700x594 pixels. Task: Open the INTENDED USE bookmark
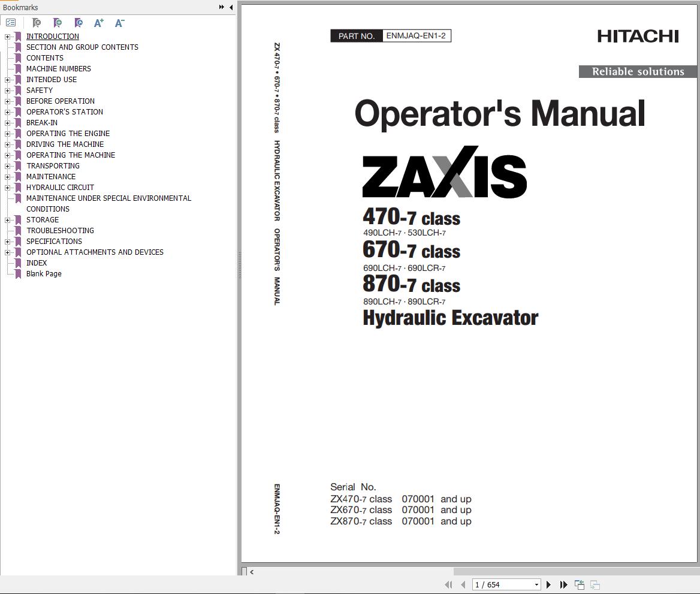click(x=52, y=80)
